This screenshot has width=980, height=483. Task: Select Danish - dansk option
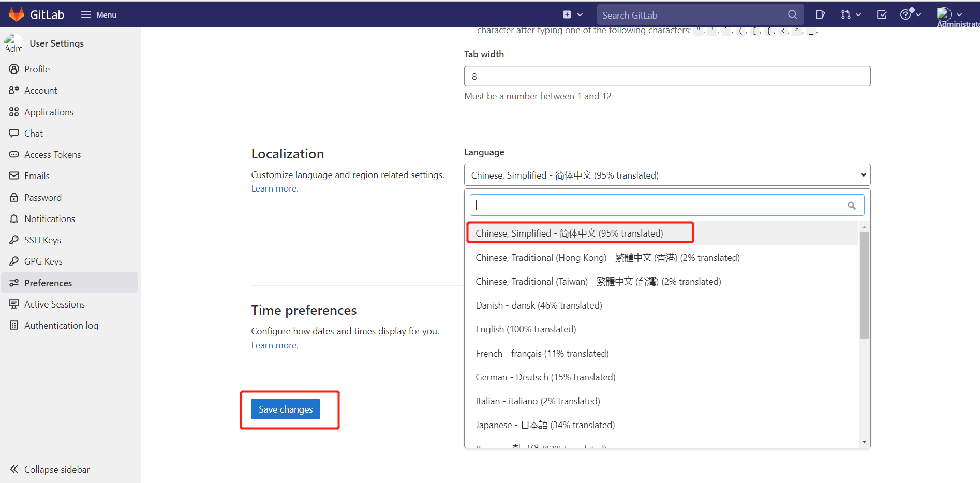coord(662,305)
